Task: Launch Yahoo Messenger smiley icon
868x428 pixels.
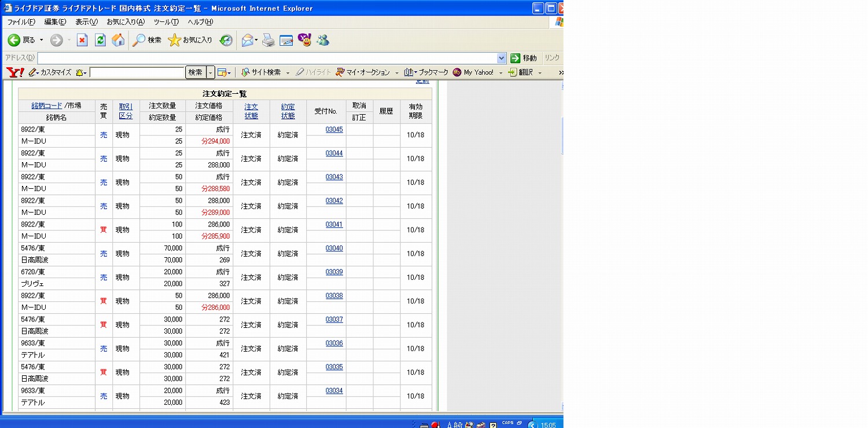Action: 304,40
